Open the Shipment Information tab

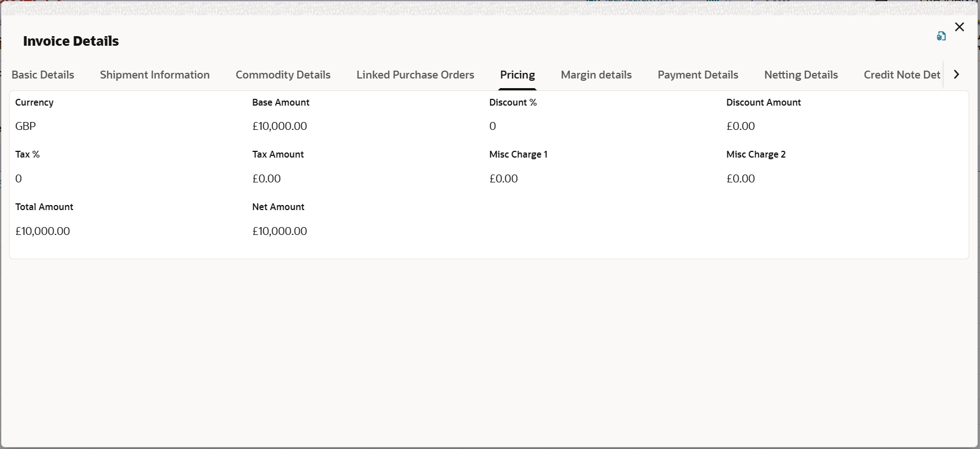155,75
